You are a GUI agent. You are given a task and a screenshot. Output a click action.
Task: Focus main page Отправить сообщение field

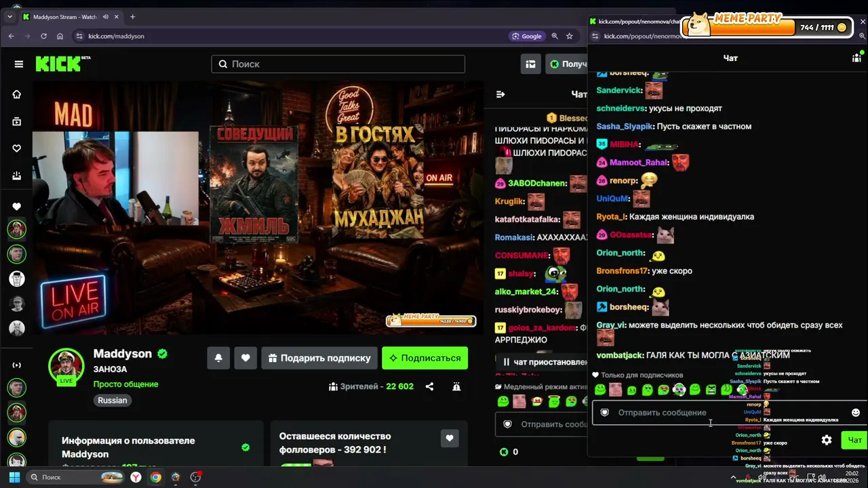coord(542,424)
